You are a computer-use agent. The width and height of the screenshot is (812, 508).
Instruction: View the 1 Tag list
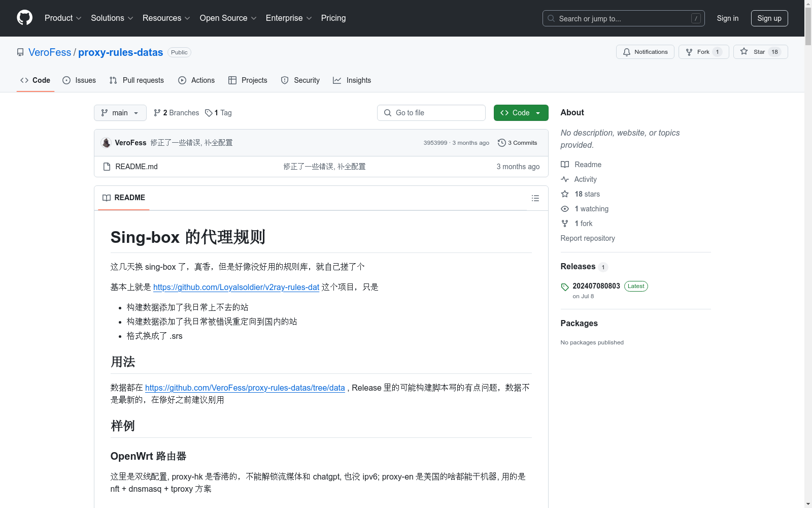point(219,113)
